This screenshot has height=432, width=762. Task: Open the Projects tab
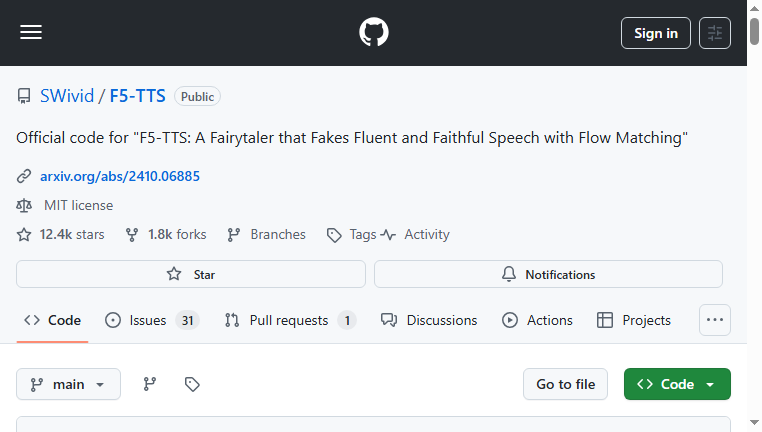(x=634, y=320)
